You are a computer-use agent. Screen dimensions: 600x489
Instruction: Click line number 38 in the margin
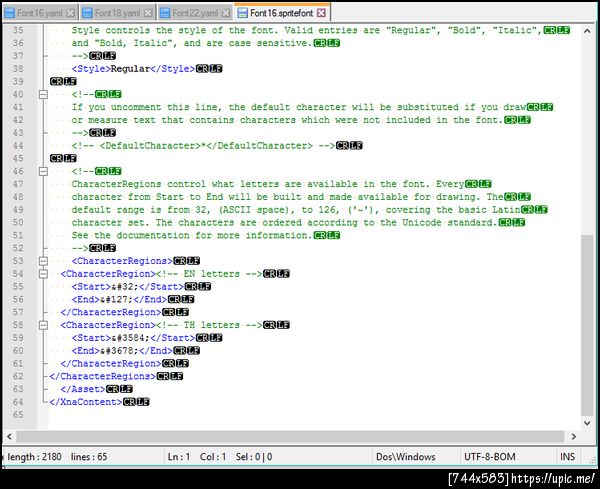coord(18,68)
